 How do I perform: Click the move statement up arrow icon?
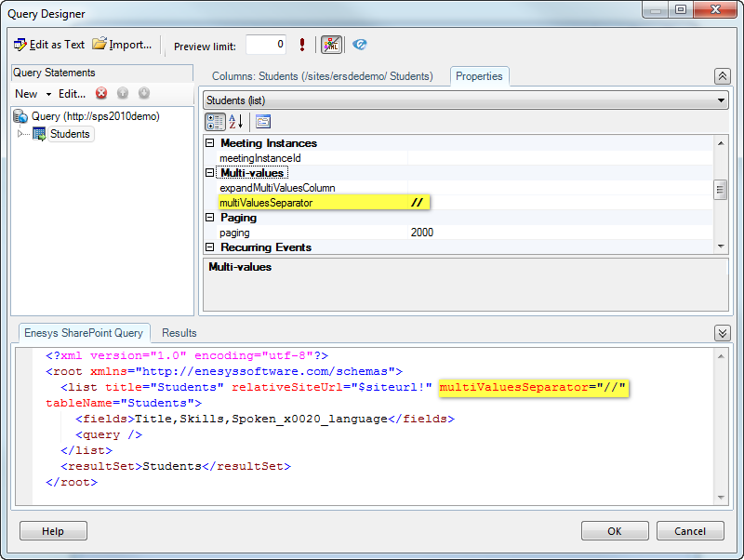[123, 93]
